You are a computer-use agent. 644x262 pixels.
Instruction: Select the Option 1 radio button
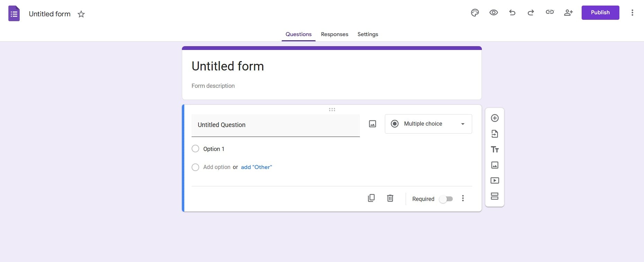point(195,149)
